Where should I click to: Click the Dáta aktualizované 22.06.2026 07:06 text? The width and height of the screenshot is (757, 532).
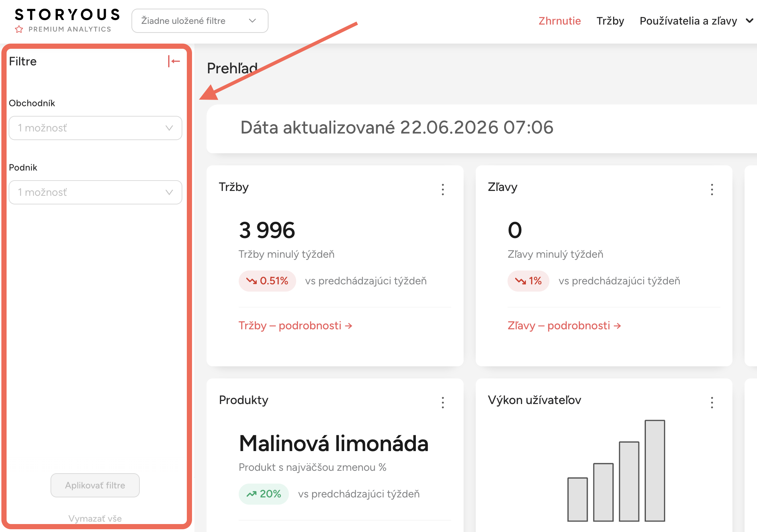397,127
